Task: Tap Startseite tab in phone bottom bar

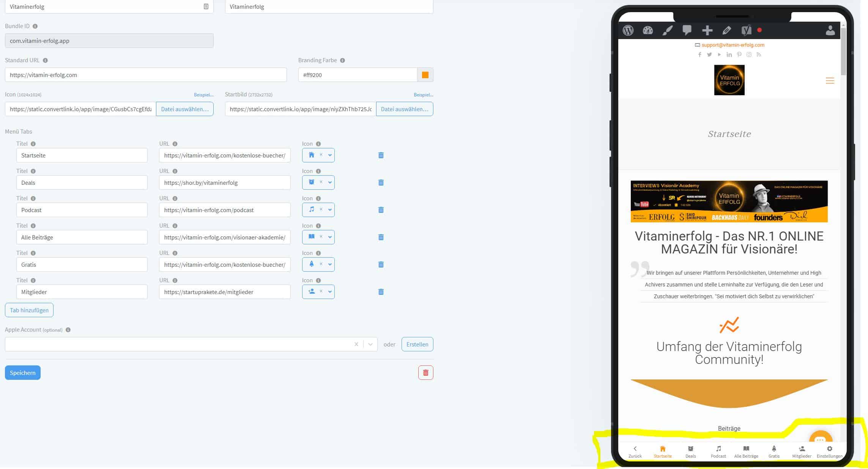Action: click(x=663, y=452)
